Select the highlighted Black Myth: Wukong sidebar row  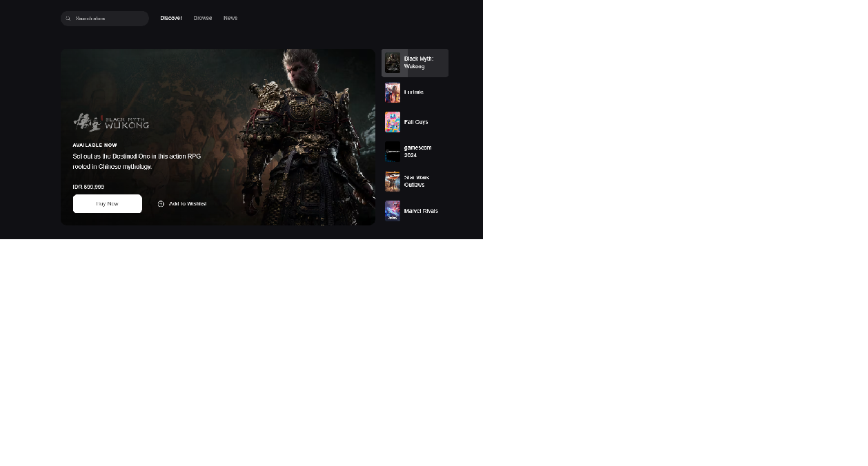[415, 63]
